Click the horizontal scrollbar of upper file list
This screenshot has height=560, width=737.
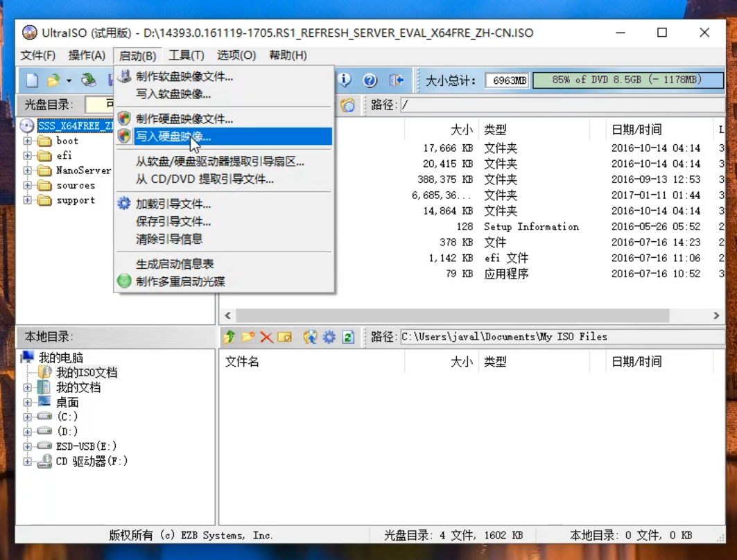coord(452,315)
